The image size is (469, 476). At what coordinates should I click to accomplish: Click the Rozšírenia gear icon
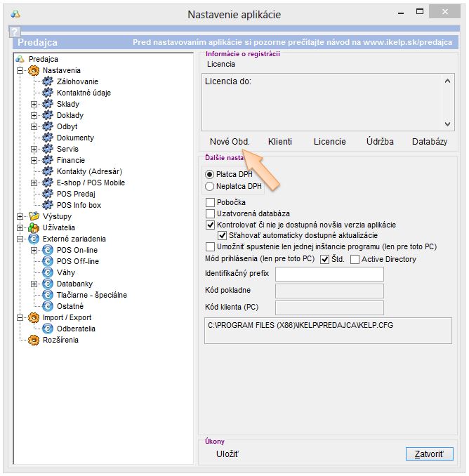click(x=34, y=340)
